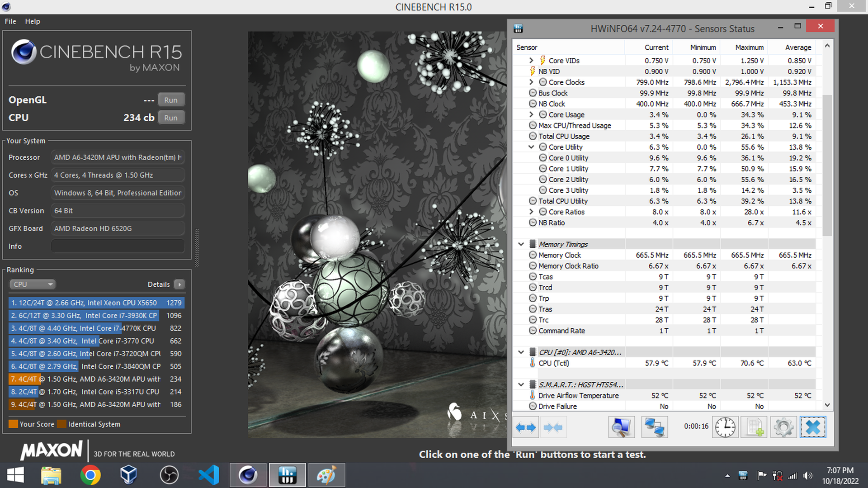Select Total CPU Usage row

pyautogui.click(x=664, y=136)
